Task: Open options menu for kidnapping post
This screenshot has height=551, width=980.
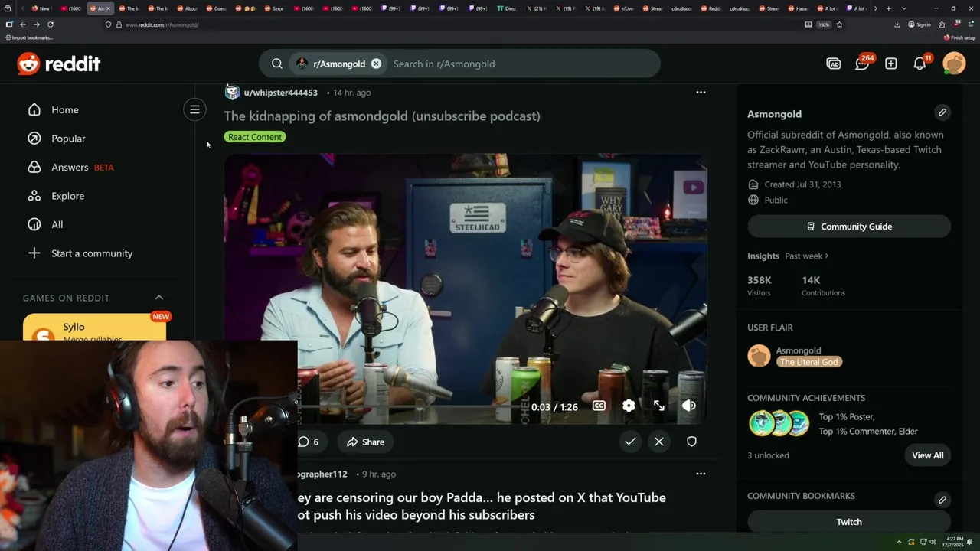Action: [x=701, y=92]
